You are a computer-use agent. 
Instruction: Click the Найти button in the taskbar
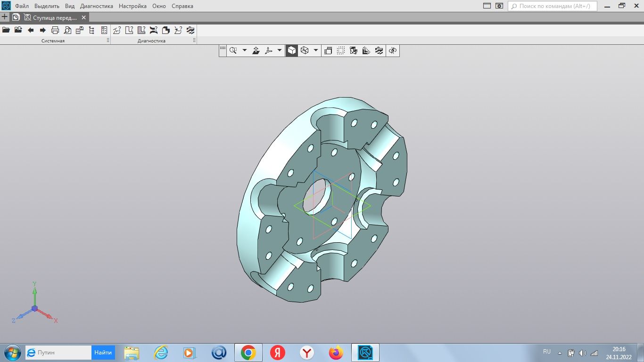coord(103,353)
